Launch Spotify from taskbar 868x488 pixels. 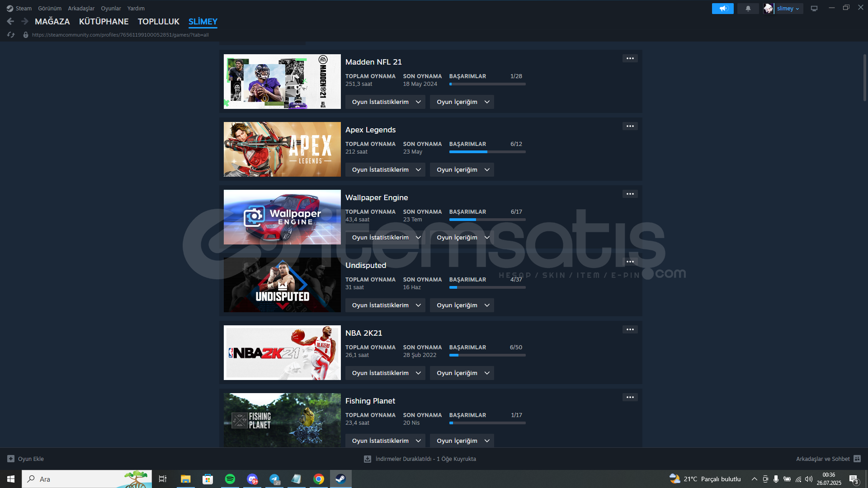point(230,479)
